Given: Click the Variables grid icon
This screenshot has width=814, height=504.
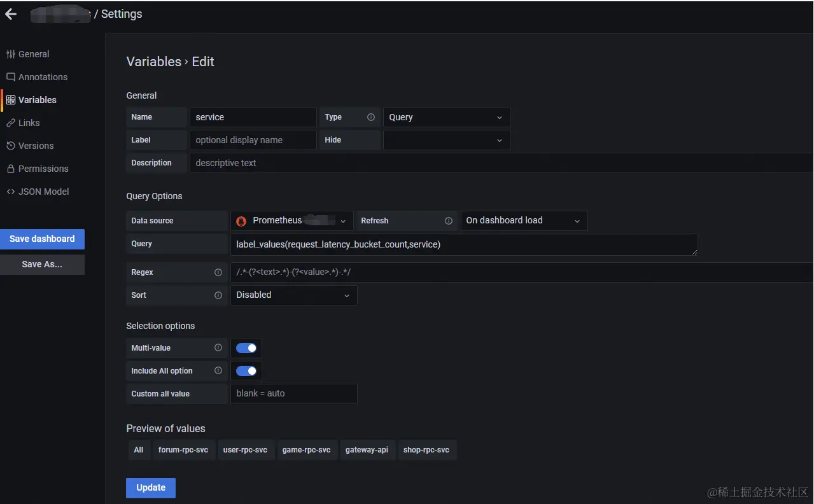Looking at the screenshot, I should coord(10,100).
